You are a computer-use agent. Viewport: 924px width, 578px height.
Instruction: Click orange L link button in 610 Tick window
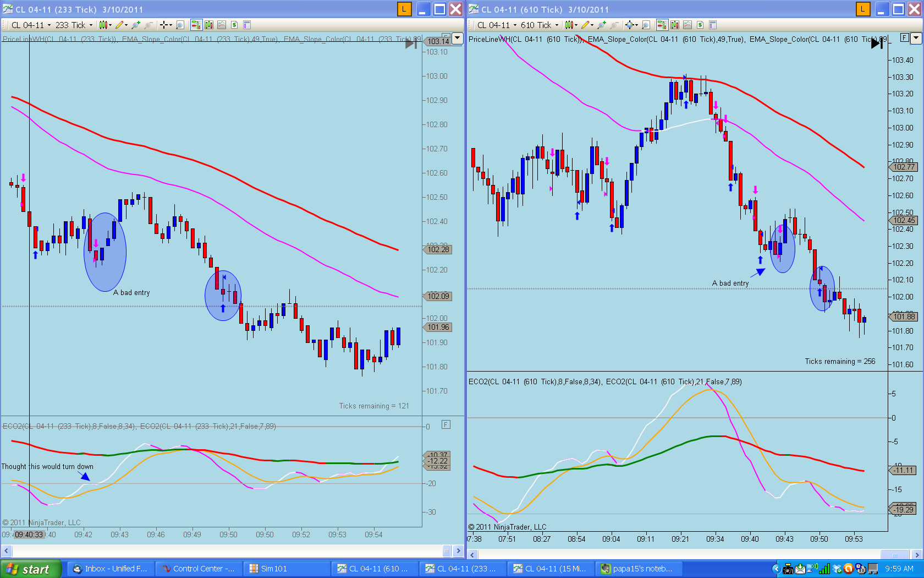click(x=863, y=9)
